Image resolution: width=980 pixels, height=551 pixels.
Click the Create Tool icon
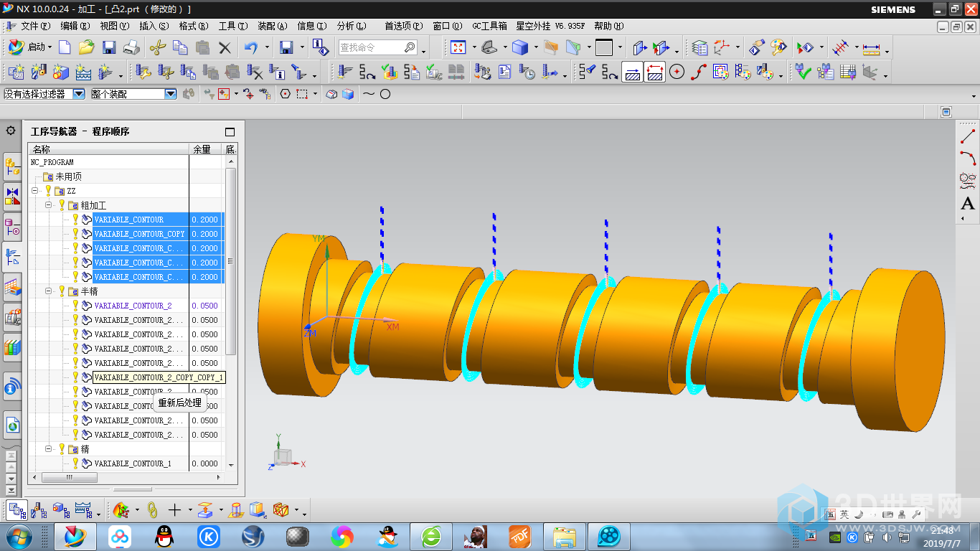39,72
